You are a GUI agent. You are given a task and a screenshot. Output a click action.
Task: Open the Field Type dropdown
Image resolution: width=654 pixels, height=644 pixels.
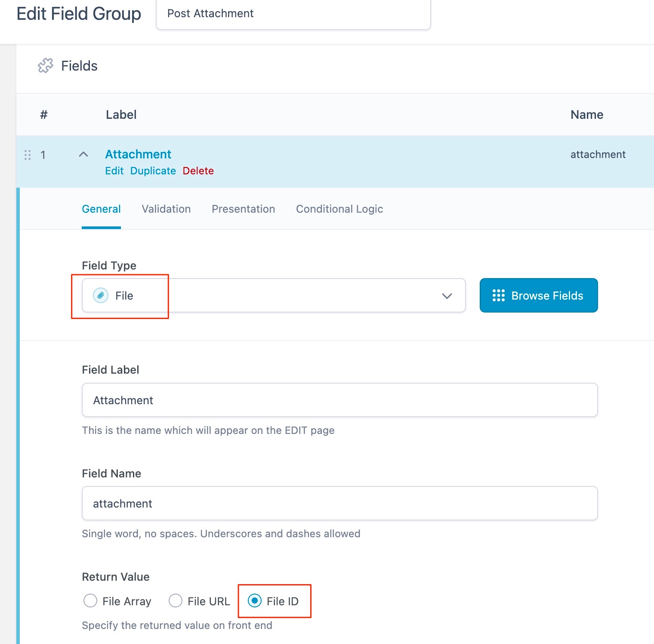pos(274,296)
